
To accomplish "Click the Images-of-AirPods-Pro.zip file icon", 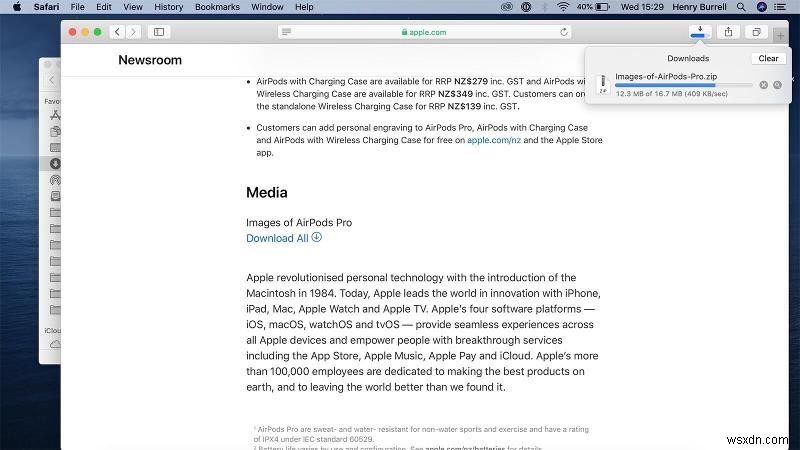I will pos(603,84).
